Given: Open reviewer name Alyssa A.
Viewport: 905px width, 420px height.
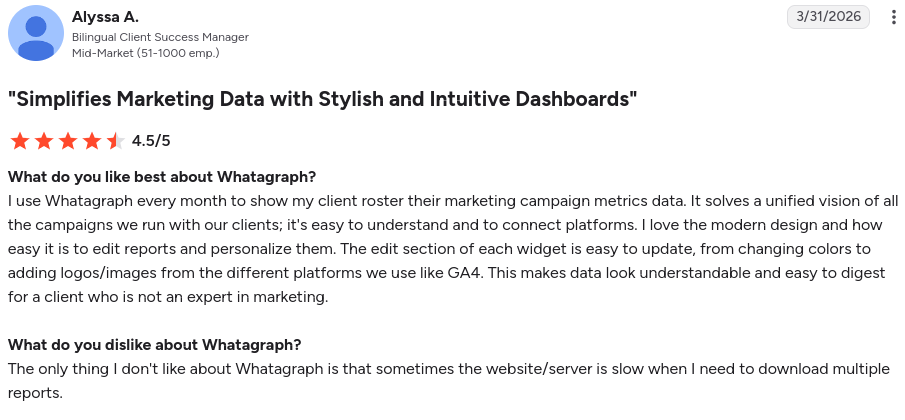Looking at the screenshot, I should click(105, 17).
